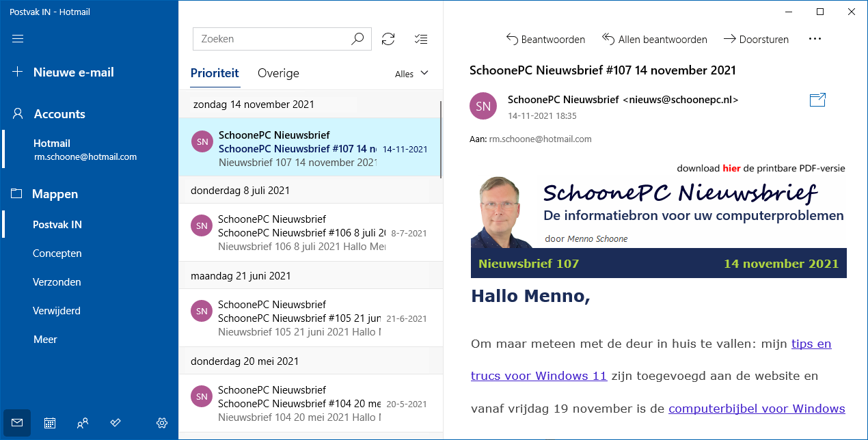868x440 pixels.
Task: Open Nieuwsbrief #104 message dated 20-5-2021
Action: (310, 403)
